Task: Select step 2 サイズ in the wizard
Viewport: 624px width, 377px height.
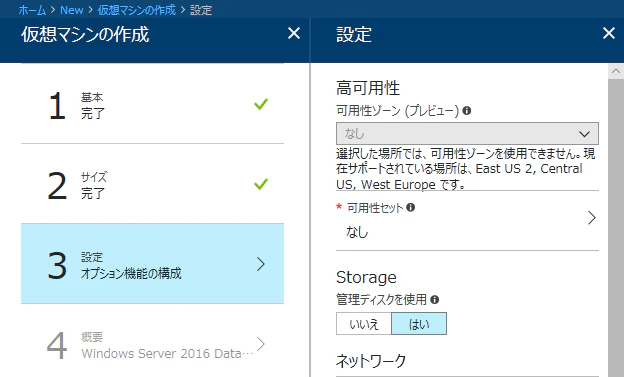Action: click(152, 184)
